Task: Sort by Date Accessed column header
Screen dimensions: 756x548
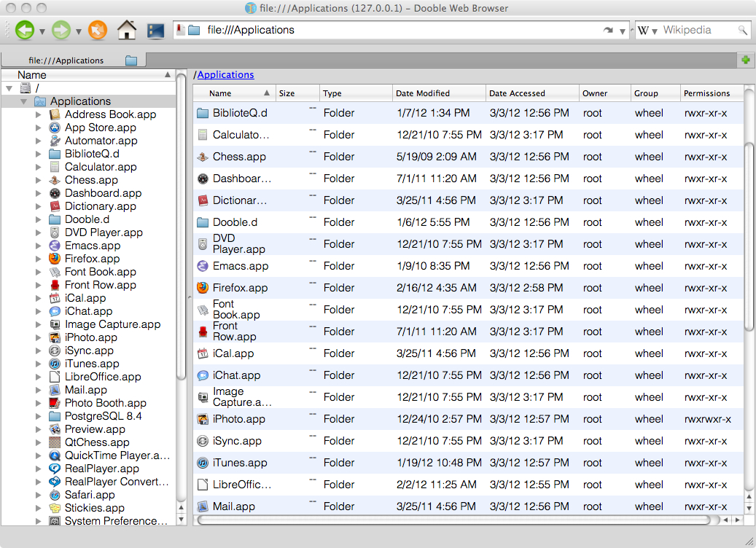Action: [532, 93]
